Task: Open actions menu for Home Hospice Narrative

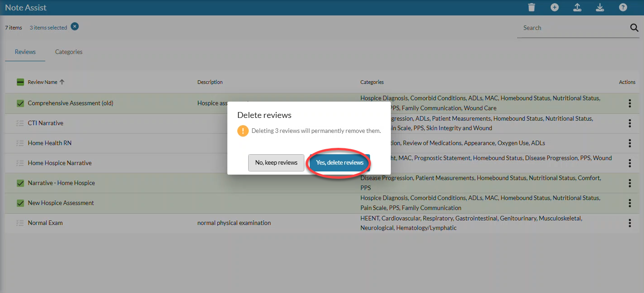Action: coord(630,163)
